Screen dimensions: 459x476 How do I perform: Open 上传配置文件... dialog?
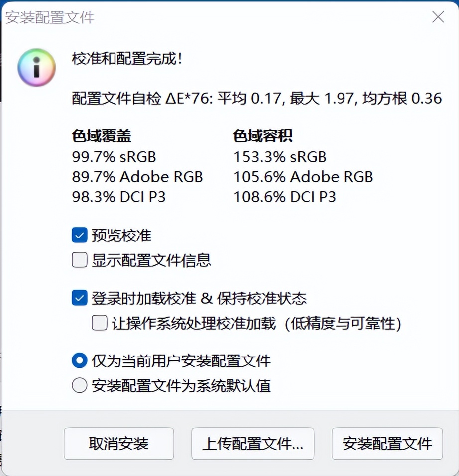click(252, 445)
